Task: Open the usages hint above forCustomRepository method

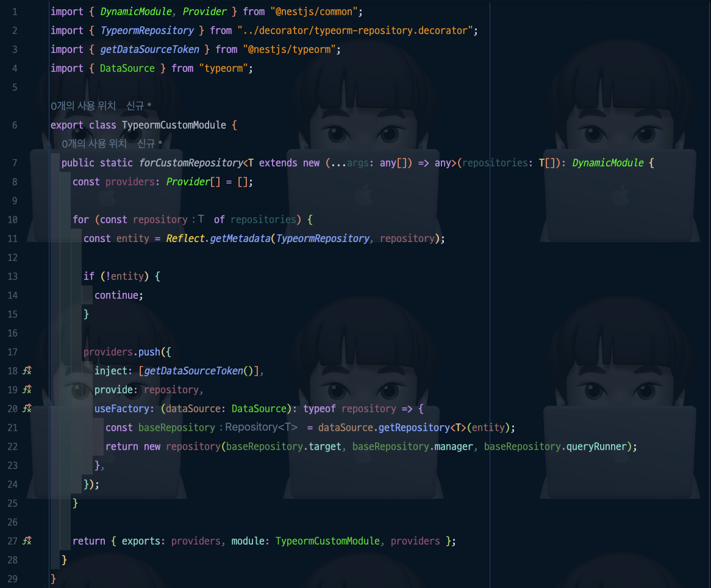Action: [95, 144]
